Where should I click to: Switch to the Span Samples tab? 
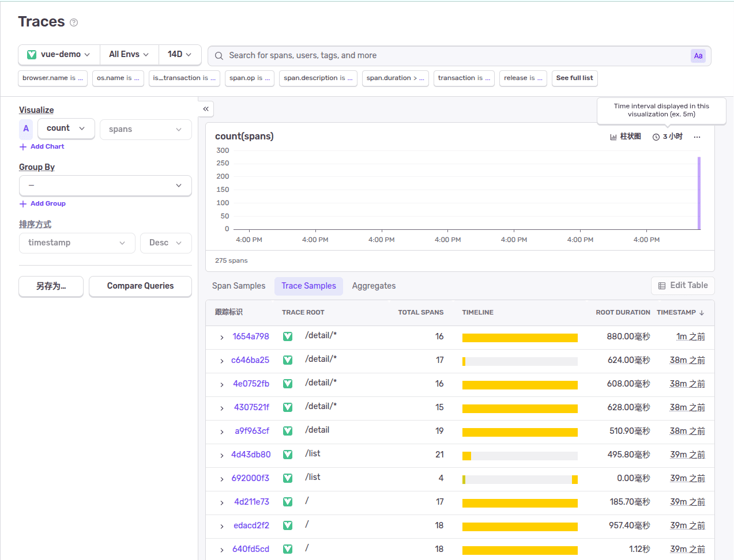pos(239,286)
